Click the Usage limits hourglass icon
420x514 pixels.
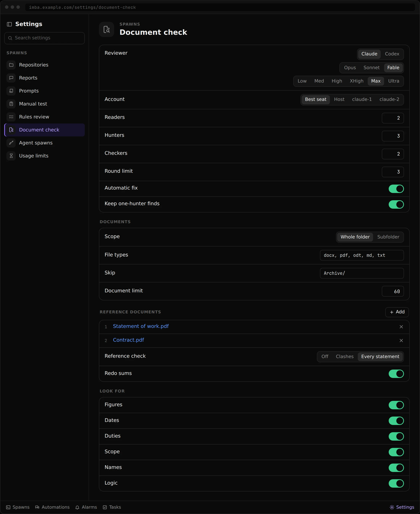pyautogui.click(x=11, y=156)
